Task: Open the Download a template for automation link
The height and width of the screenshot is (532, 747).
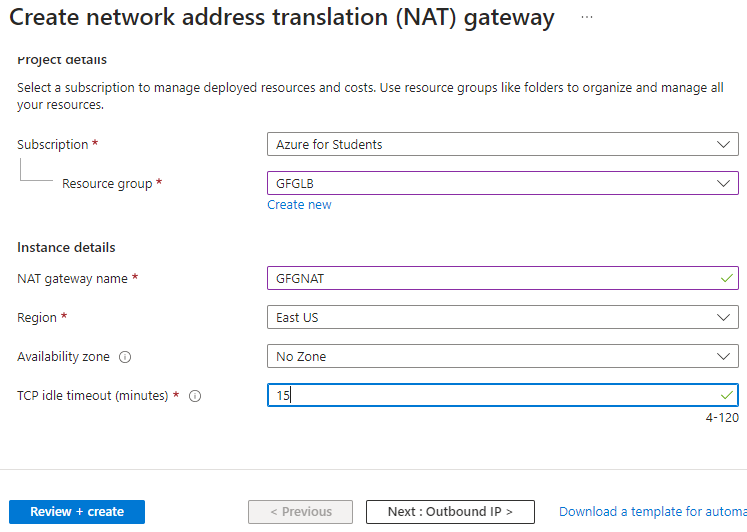Action: 652,512
